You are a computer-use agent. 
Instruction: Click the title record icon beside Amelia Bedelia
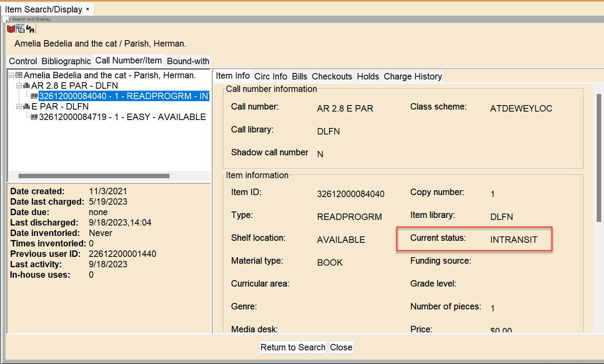tap(19, 75)
